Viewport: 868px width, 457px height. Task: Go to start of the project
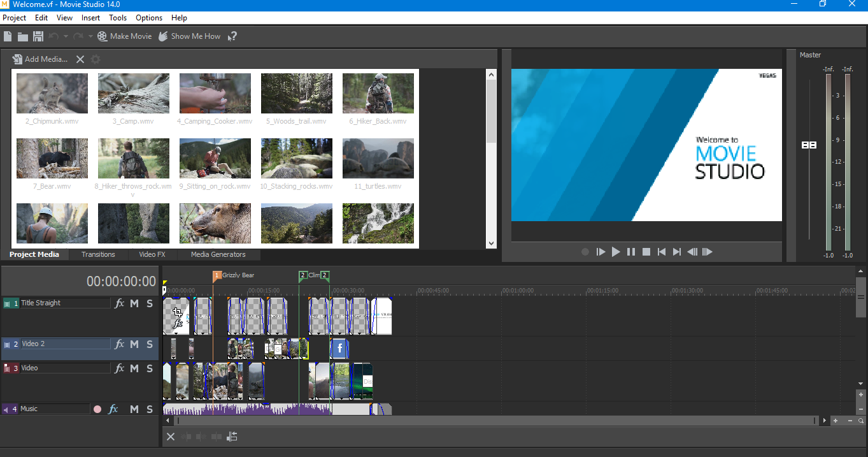pyautogui.click(x=662, y=252)
